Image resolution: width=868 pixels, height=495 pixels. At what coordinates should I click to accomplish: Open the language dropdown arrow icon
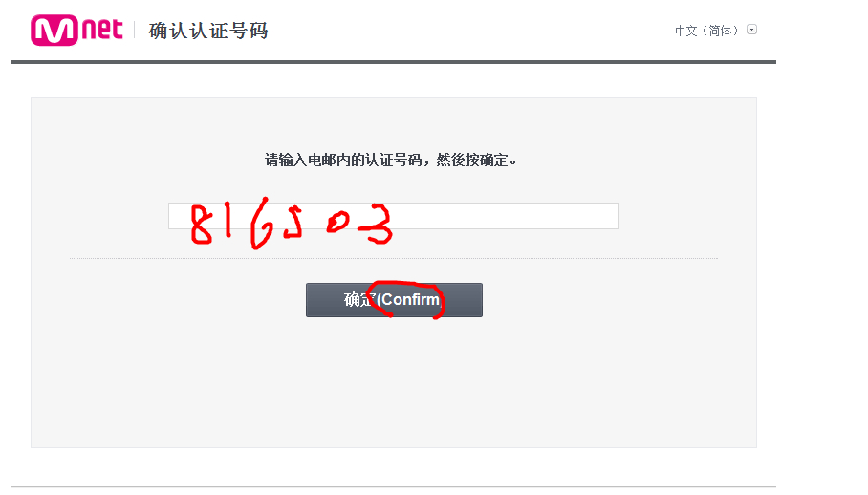[x=751, y=30]
